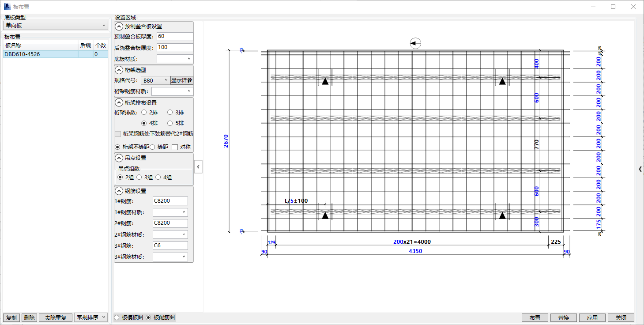
Task: Select 5排 truss rows
Action: 176,123
